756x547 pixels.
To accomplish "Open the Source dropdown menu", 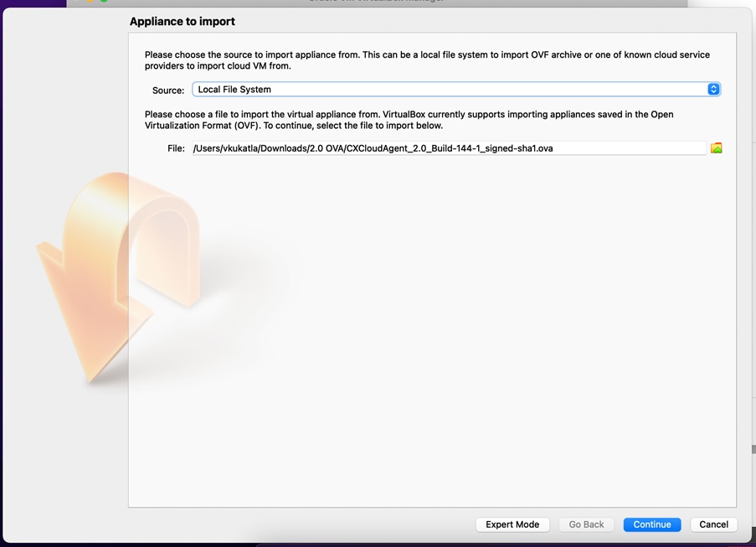I will [x=456, y=90].
